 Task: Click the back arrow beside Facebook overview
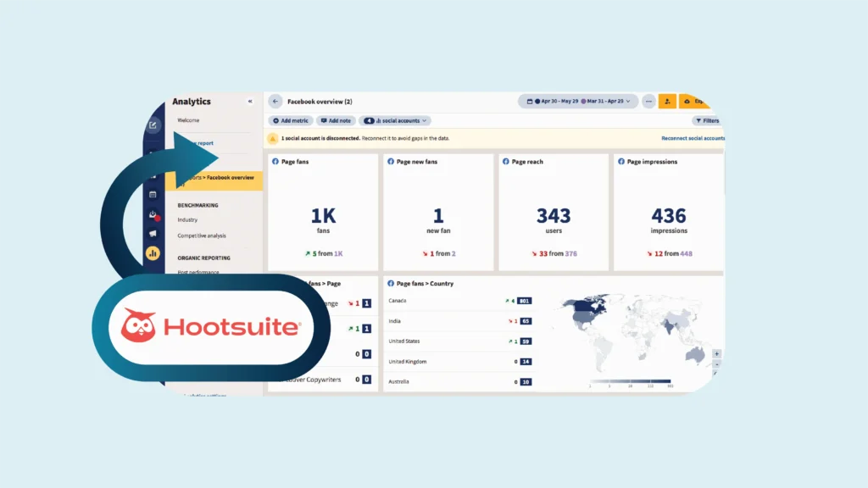point(275,102)
